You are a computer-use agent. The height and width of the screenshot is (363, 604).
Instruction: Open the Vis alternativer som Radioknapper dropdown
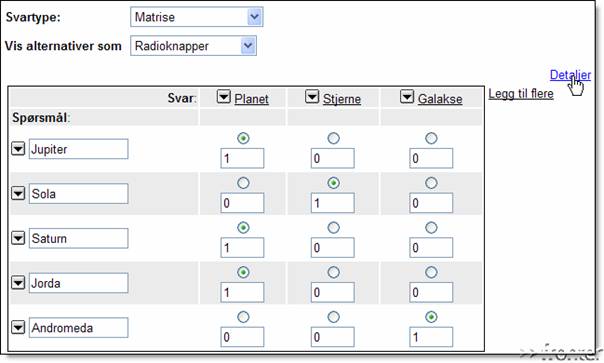tap(193, 46)
